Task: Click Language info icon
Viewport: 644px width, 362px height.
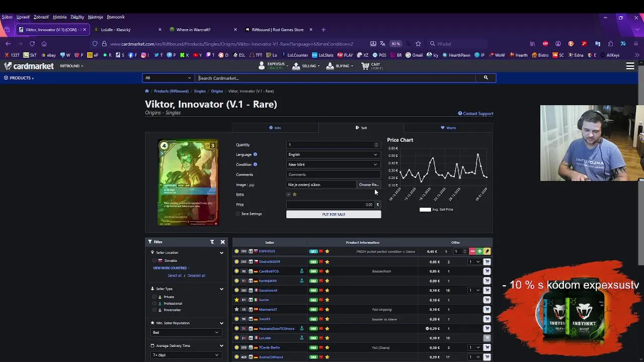Action: tap(255, 154)
